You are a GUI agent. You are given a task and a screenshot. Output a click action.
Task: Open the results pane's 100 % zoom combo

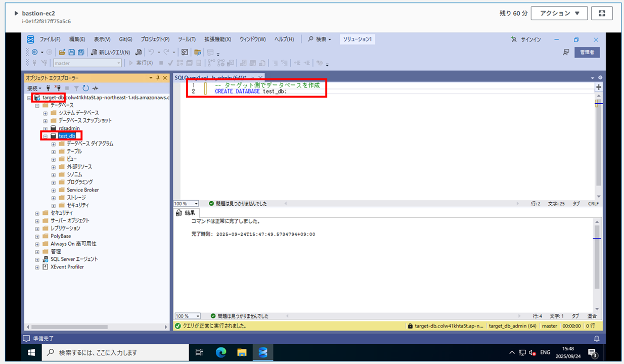coord(187,316)
